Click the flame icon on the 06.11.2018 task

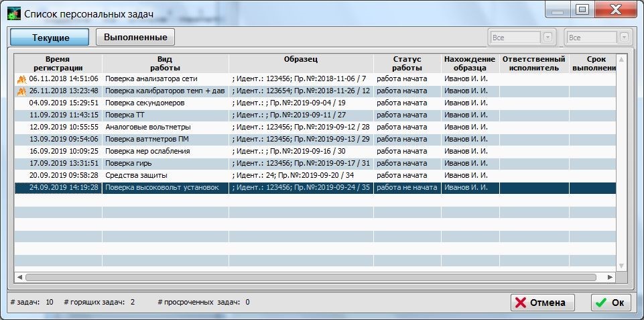(x=21, y=79)
